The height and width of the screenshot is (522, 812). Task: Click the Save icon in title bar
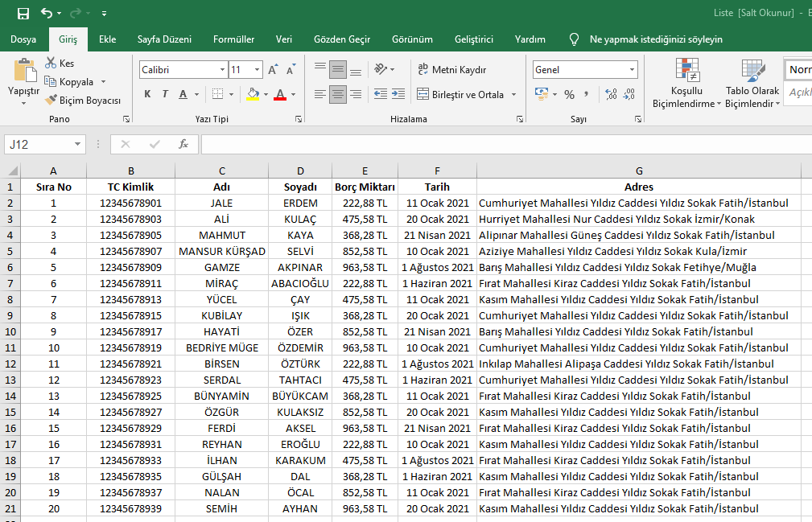coord(23,14)
